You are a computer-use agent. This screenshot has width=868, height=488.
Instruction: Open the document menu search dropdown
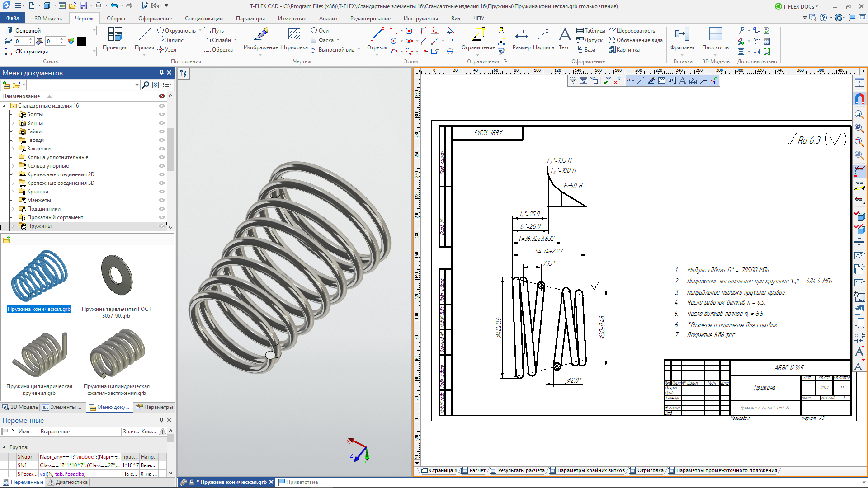click(x=137, y=85)
